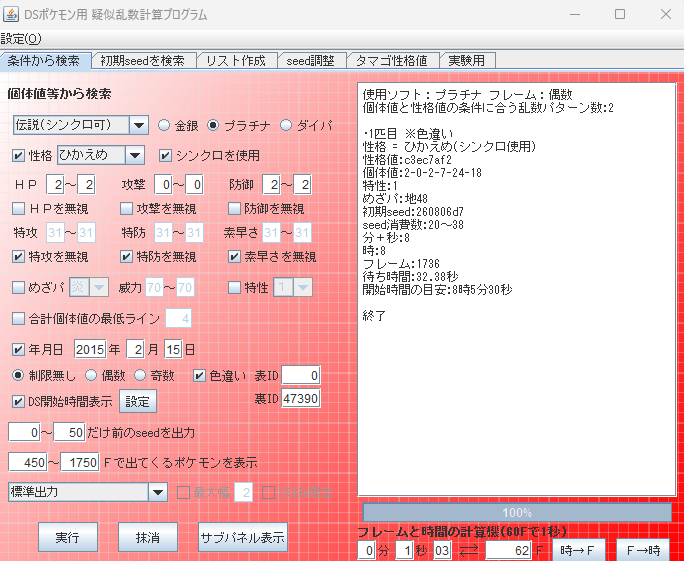Screen dimensions: 684x561
Task: Select the 金銀 radio button
Action: 164,126
